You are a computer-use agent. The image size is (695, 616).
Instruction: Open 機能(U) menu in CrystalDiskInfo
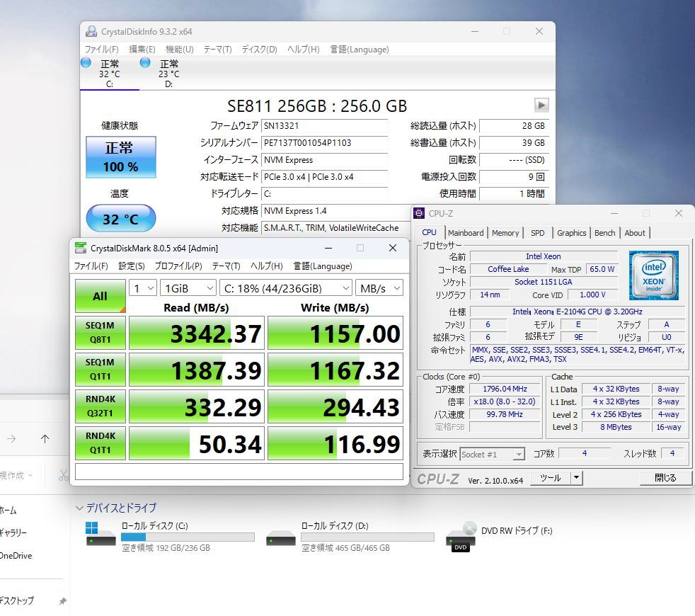pos(180,50)
